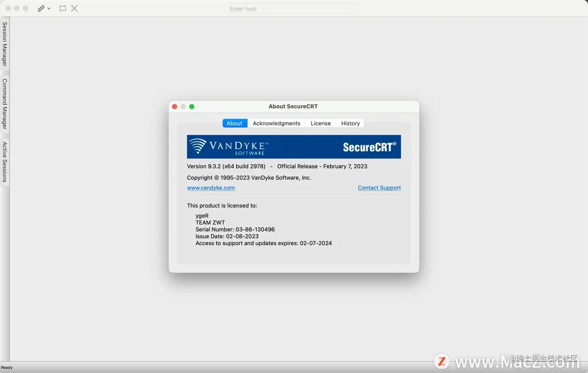588x373 pixels.
Task: Click the Copyright 1995-2023 VanDyke text
Action: [249, 177]
